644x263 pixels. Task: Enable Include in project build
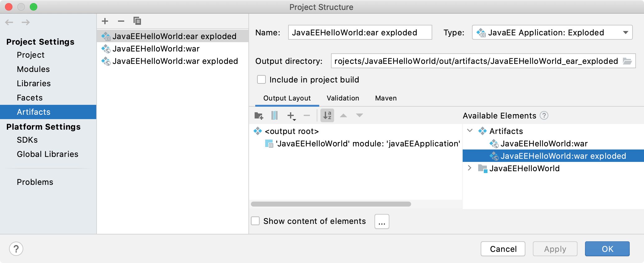(261, 80)
